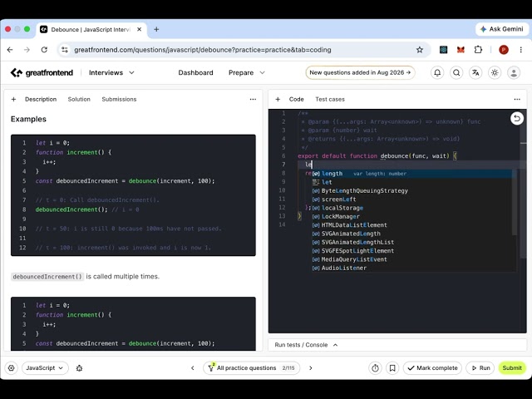The height and width of the screenshot is (399, 532).
Task: Select the Code tab
Action: tap(296, 99)
